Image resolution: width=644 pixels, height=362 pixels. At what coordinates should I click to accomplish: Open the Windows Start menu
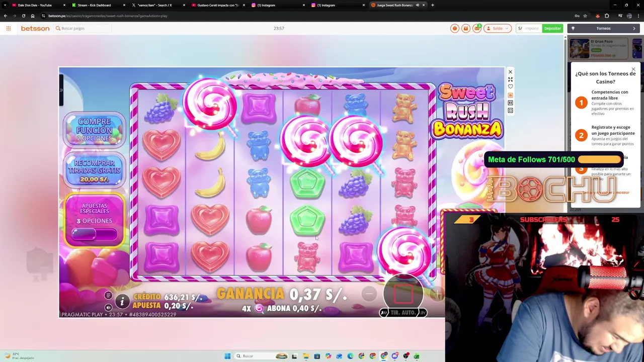227,356
